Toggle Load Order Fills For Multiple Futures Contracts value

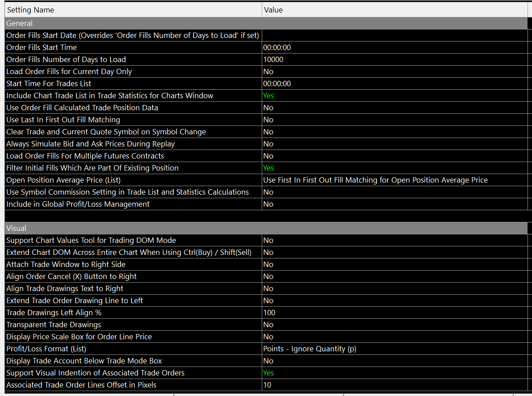pyautogui.click(x=394, y=156)
